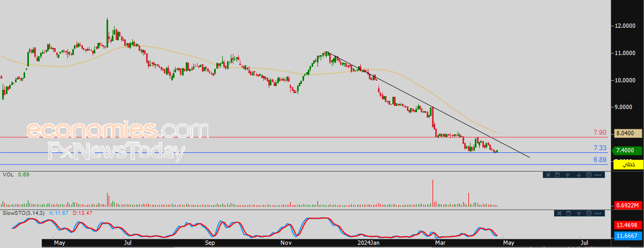This screenshot has width=644, height=248.
Task: Click the 0.6922M volume value tag
Action: coord(627,205)
